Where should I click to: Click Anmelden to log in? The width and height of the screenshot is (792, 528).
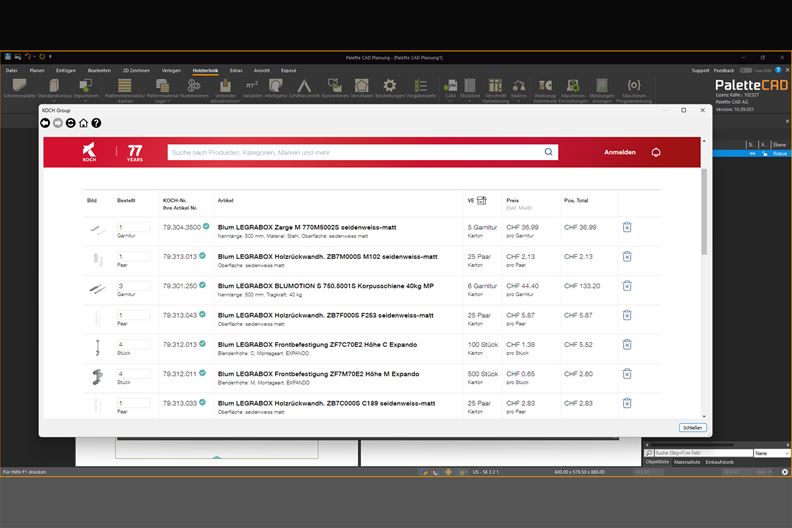620,152
